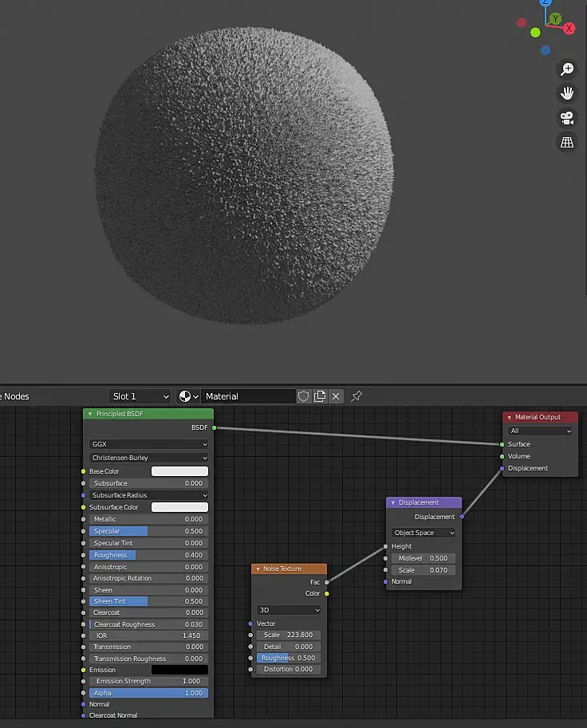Click the Specular Tint field
The width and height of the screenshot is (587, 728).
(x=148, y=543)
